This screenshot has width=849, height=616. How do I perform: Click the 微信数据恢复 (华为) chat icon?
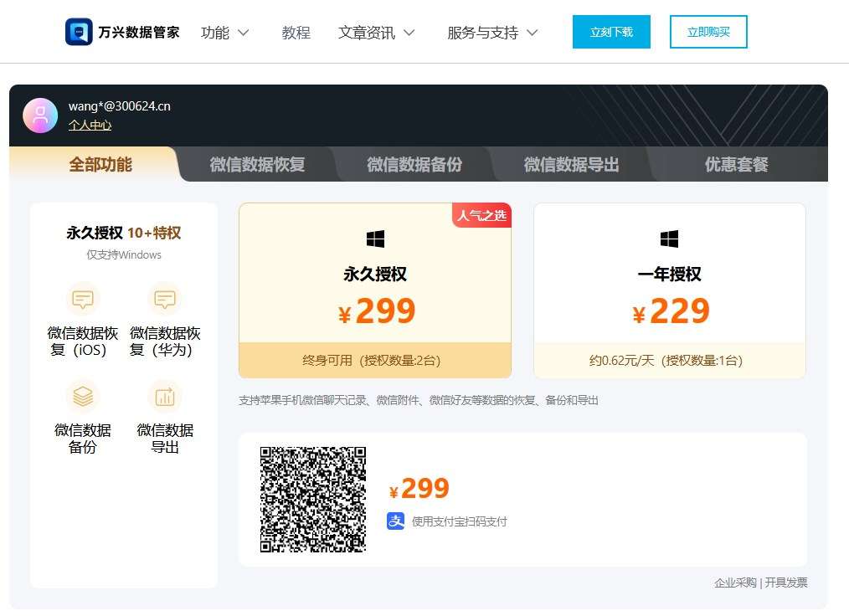[x=165, y=299]
